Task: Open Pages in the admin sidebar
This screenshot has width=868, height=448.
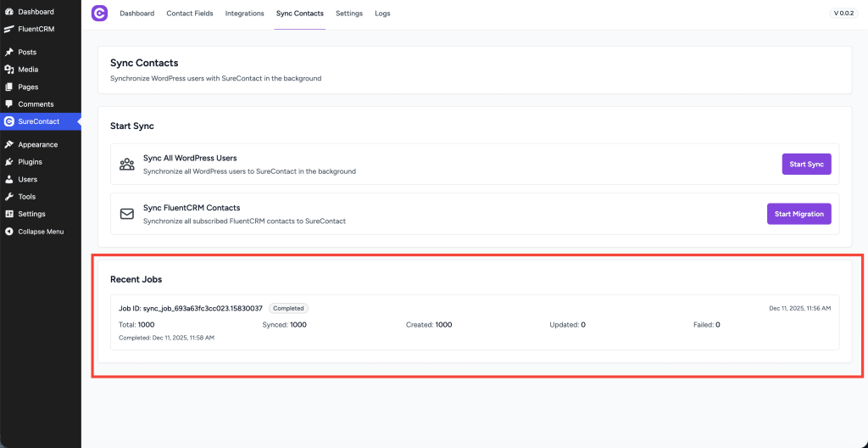Action: [28, 87]
